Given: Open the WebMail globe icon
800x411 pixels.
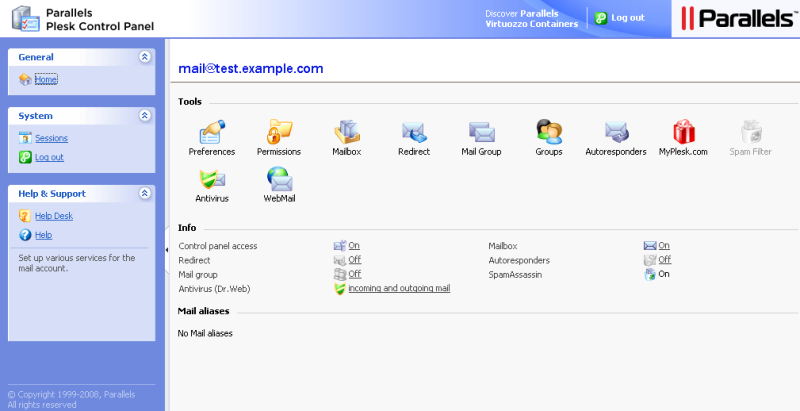Looking at the screenshot, I should 280,179.
